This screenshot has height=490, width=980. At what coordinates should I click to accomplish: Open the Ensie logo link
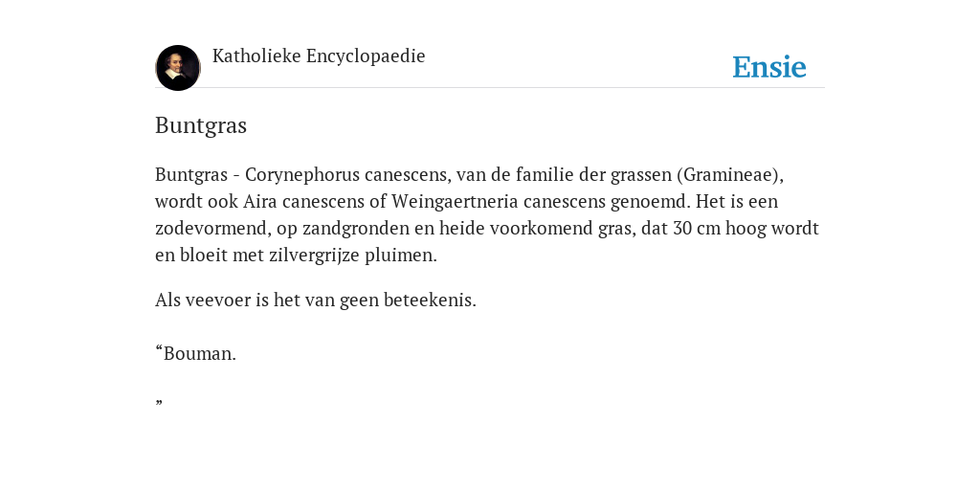[x=769, y=67]
